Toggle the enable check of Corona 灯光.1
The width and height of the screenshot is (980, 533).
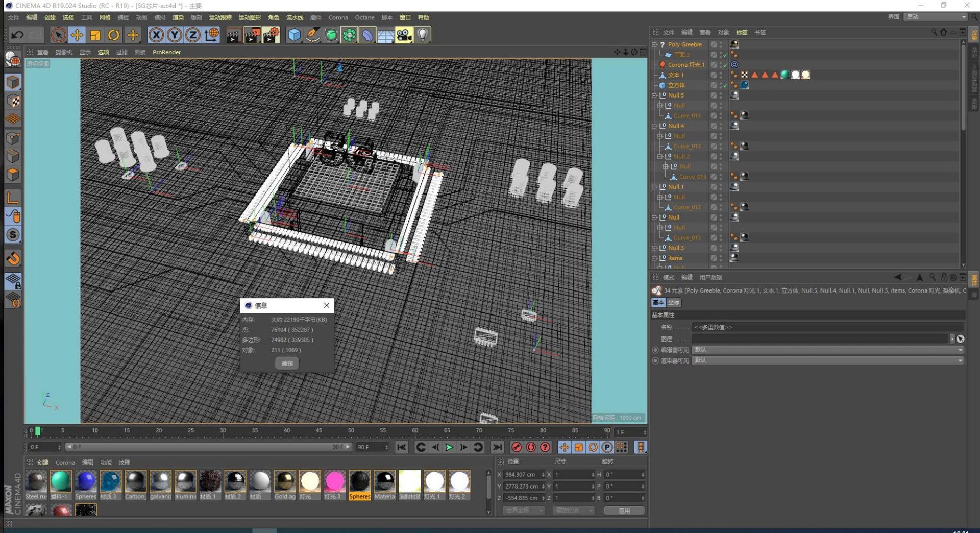tap(725, 65)
